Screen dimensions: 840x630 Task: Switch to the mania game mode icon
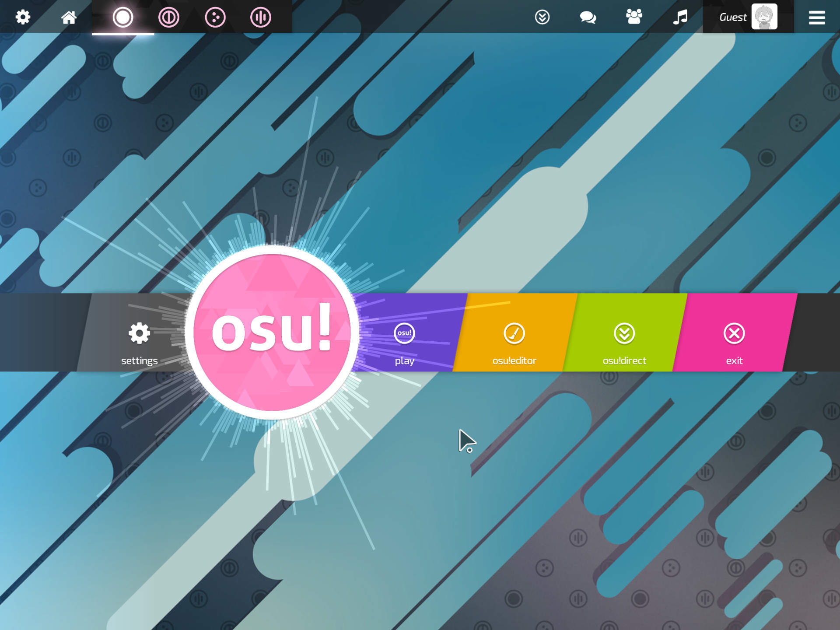[x=261, y=17]
